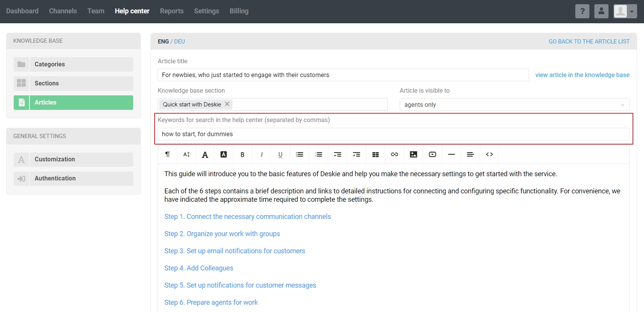Image resolution: width=644 pixels, height=312 pixels.
Task: Insert an ordered numbered list
Action: [x=319, y=154]
